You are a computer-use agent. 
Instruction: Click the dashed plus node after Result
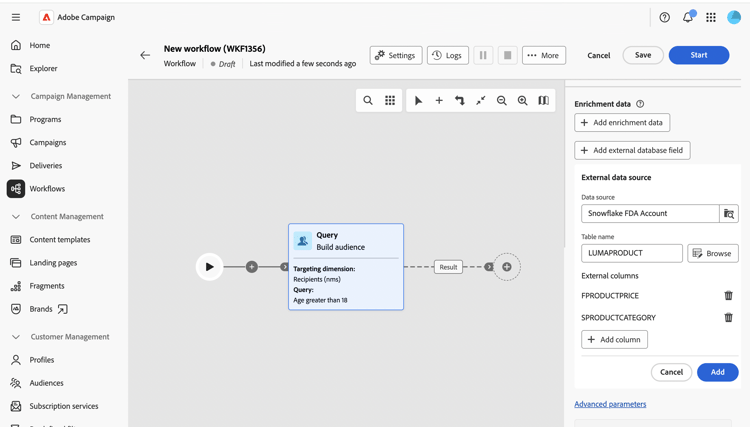coord(507,267)
